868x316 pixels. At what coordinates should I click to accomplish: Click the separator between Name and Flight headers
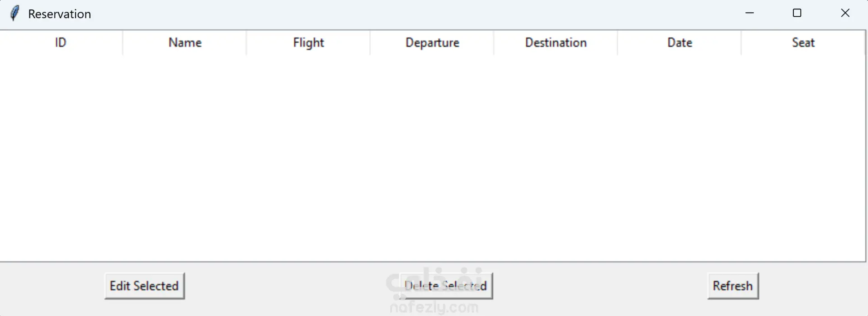[x=246, y=42]
